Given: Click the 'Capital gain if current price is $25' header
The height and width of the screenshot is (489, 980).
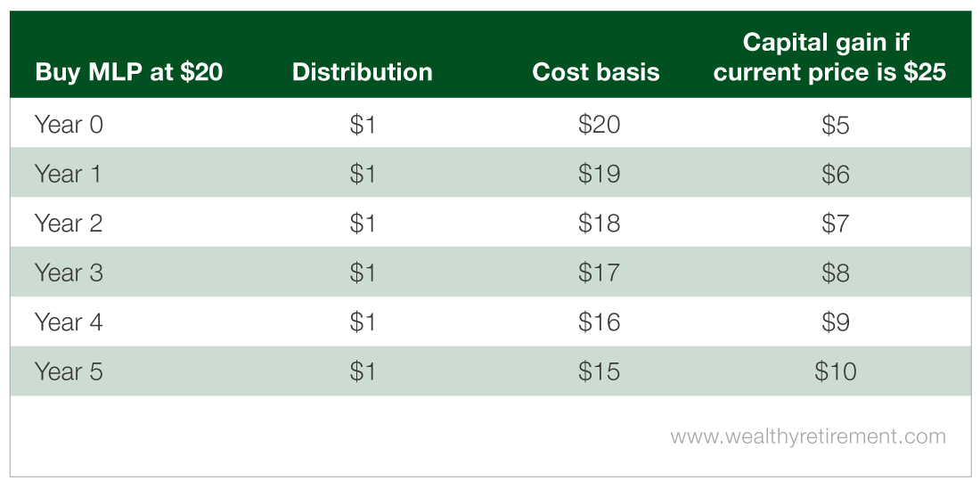Looking at the screenshot, I should 829,58.
